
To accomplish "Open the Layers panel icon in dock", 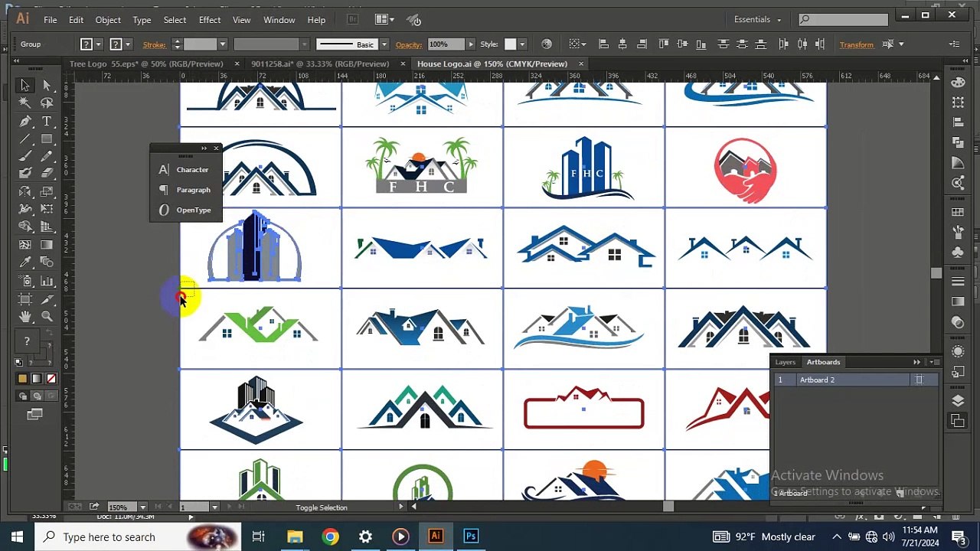I will coord(958,401).
